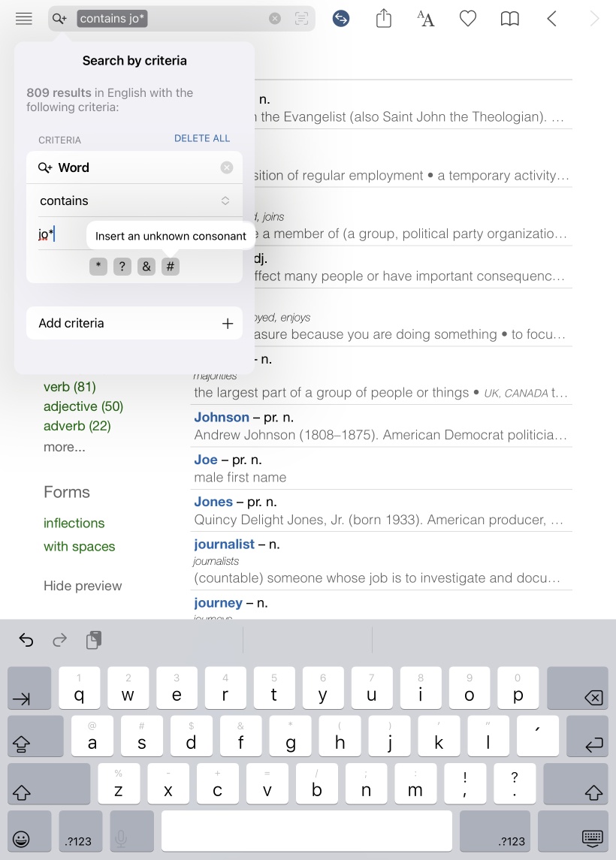Viewport: 616px width, 860px height.
Task: Open the bookmarks book icon
Action: tap(510, 19)
